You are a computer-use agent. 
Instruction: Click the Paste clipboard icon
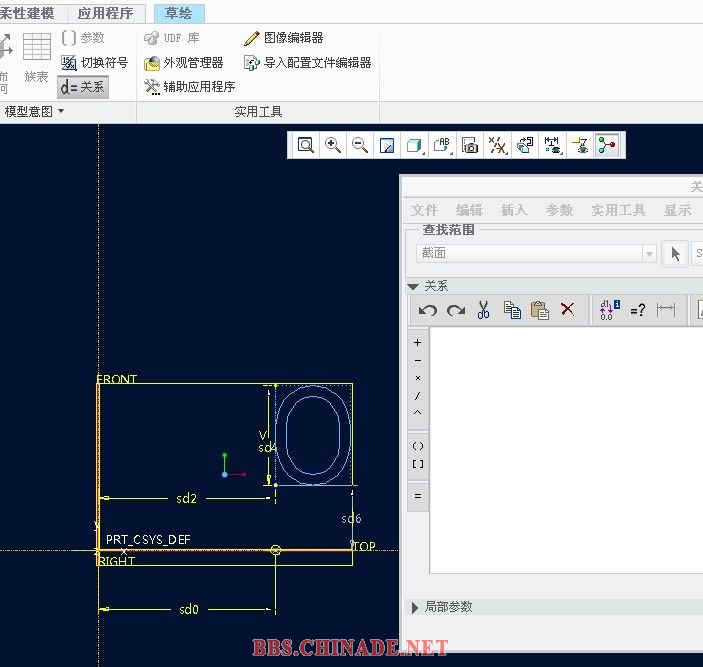click(540, 310)
